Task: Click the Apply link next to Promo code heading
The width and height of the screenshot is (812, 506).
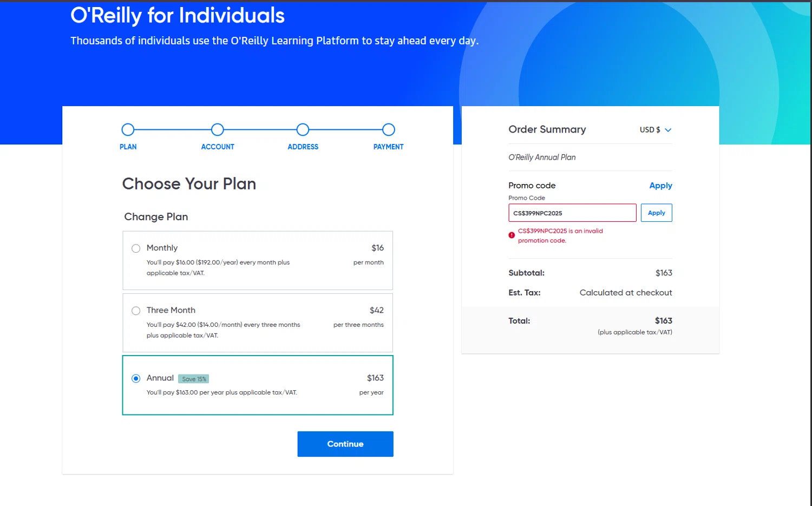Action: click(x=660, y=186)
